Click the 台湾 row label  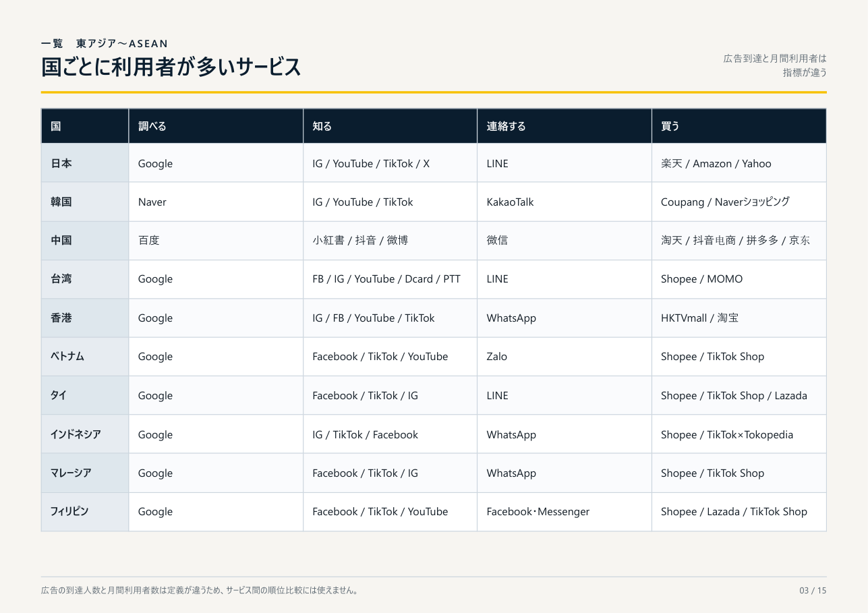coord(85,279)
